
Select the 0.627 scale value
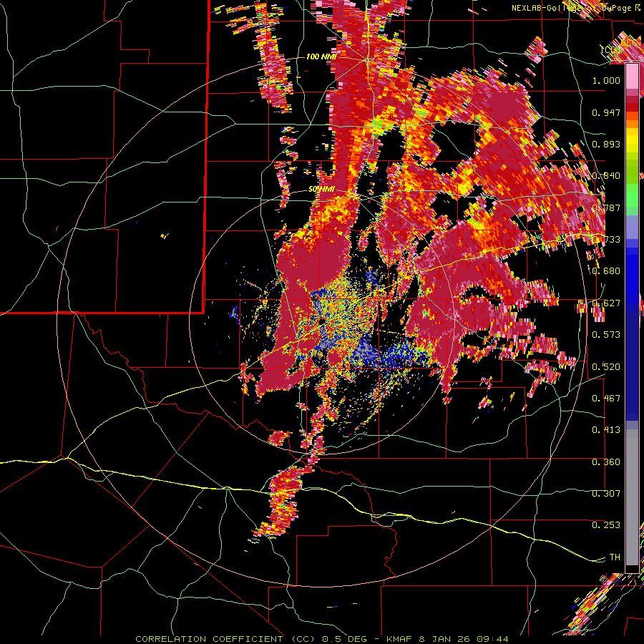(x=606, y=303)
